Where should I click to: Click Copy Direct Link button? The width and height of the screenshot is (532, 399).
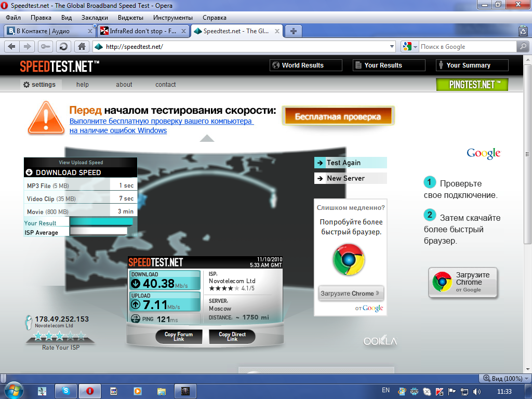pos(232,337)
